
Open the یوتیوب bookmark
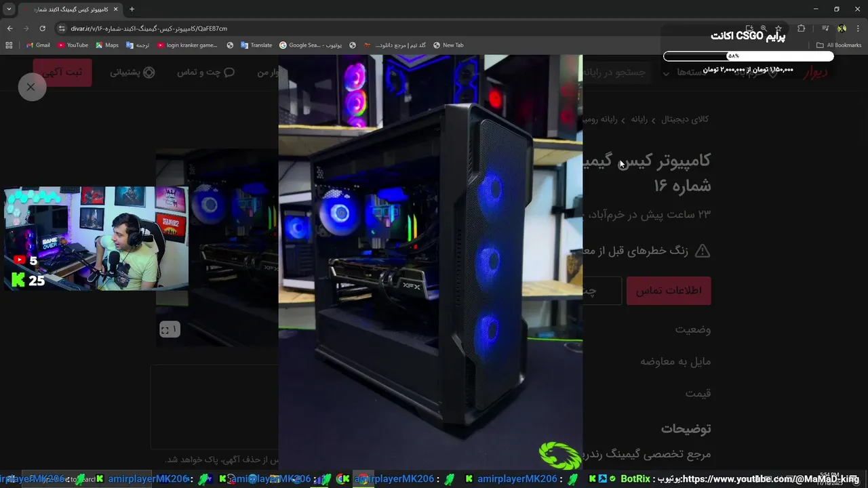(329, 45)
